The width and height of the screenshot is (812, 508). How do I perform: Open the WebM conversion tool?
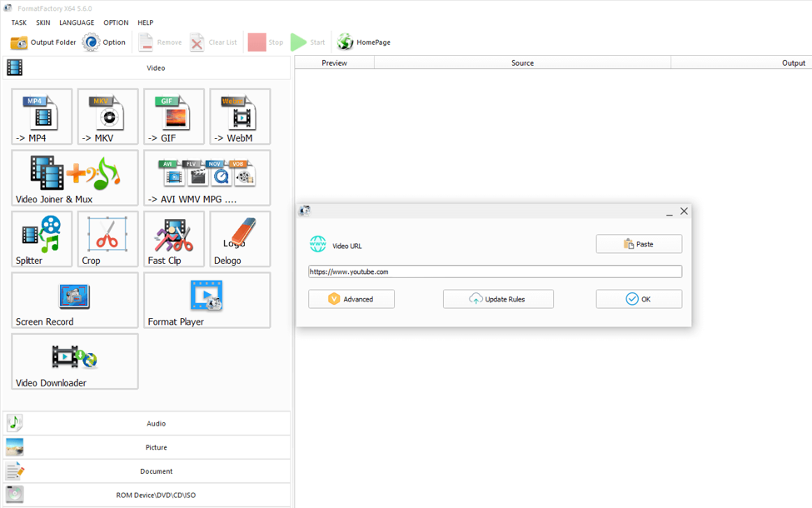tap(241, 117)
